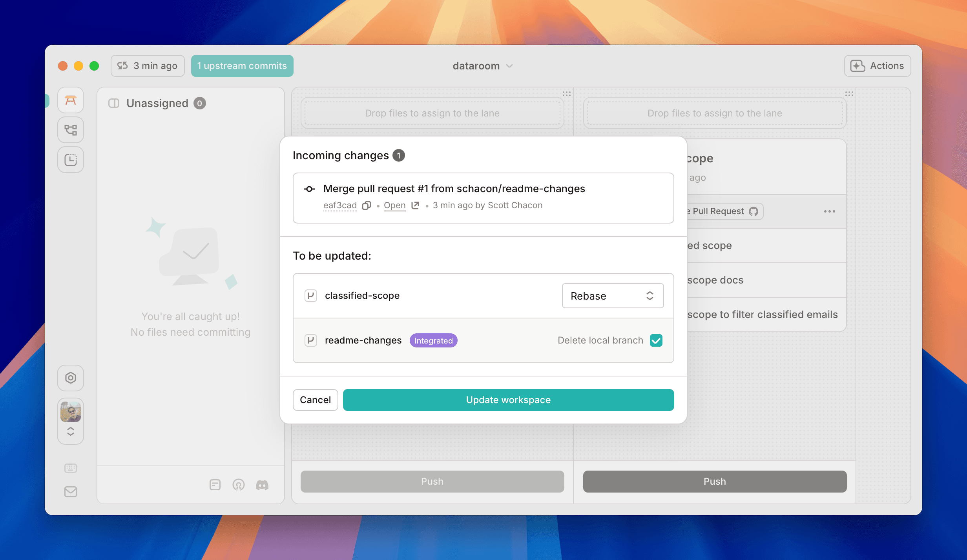This screenshot has width=967, height=560.
Task: Click the Integrated badge on readme-changes
Action: [433, 340]
